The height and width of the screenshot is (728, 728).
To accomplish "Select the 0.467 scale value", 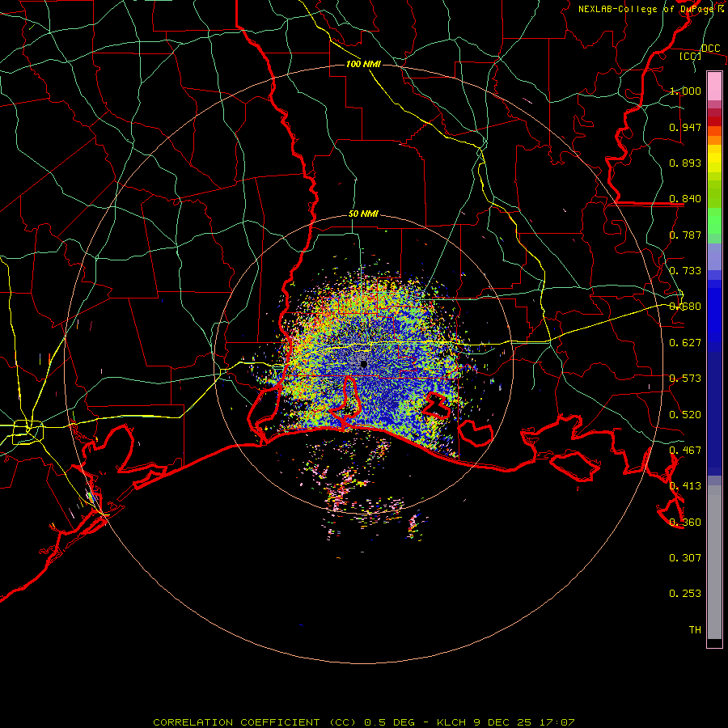I will click(x=685, y=451).
